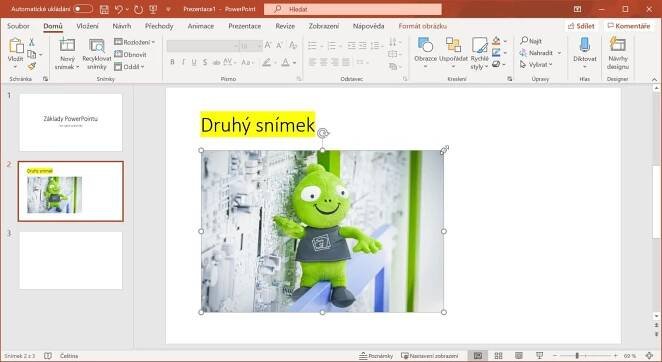The image size is (662, 362).
Task: Click the Sdílet share button
Action: click(581, 26)
